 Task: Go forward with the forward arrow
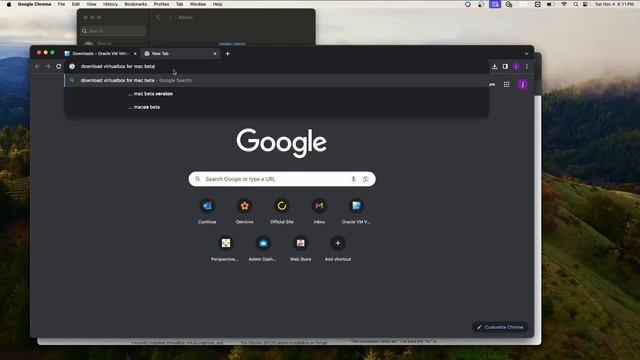click(x=48, y=67)
